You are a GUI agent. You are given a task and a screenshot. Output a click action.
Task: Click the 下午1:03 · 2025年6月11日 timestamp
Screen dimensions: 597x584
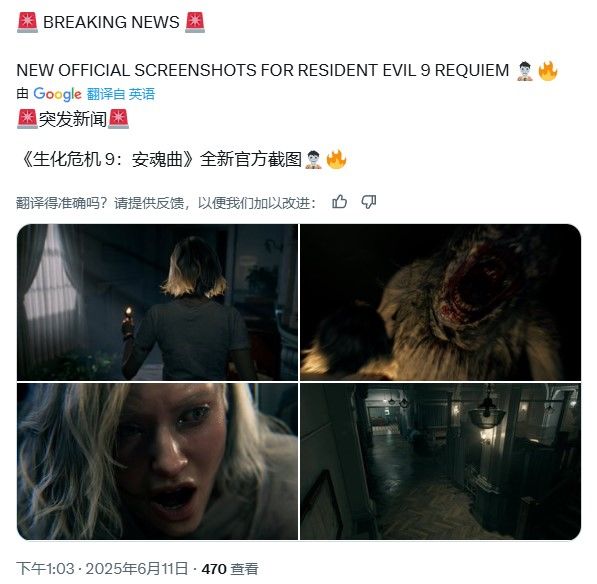pos(102,568)
